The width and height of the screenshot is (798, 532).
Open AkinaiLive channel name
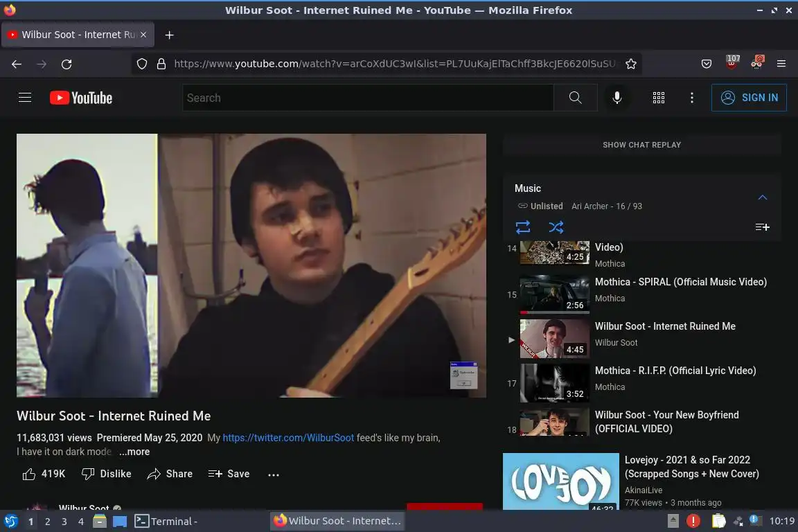tap(644, 490)
